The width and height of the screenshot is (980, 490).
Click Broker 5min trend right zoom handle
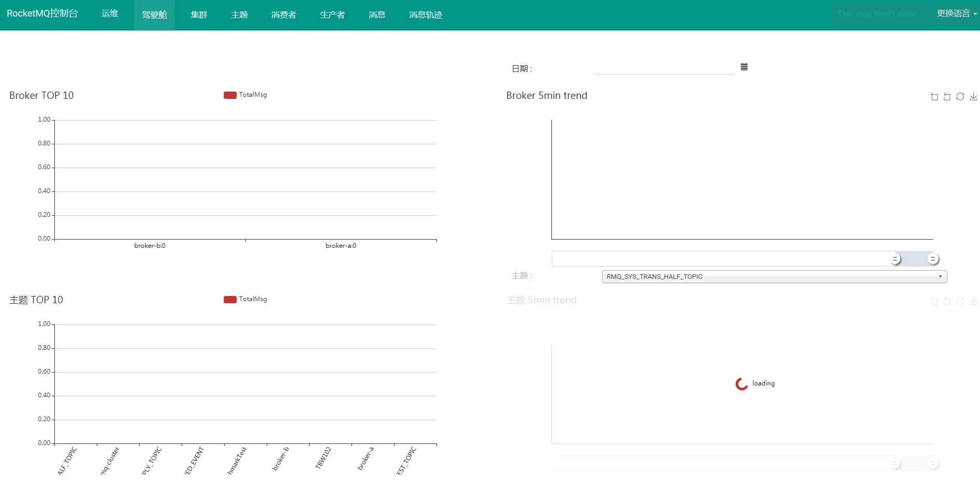[933, 259]
